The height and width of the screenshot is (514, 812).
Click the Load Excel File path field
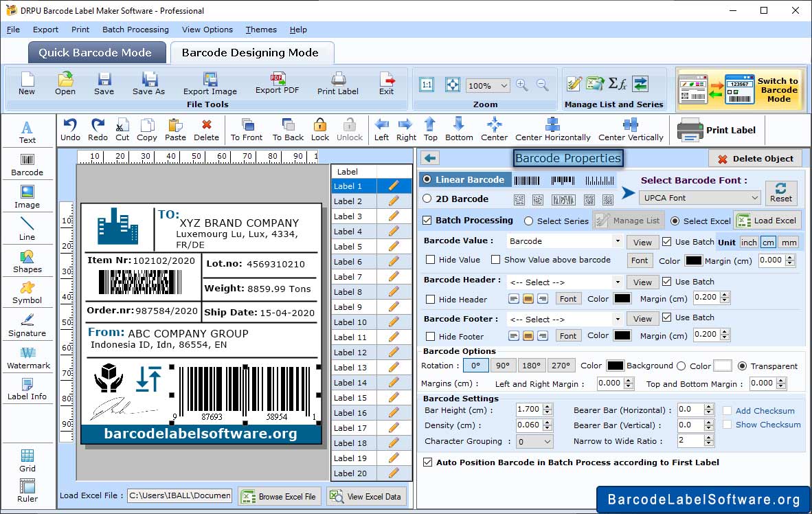coord(180,495)
